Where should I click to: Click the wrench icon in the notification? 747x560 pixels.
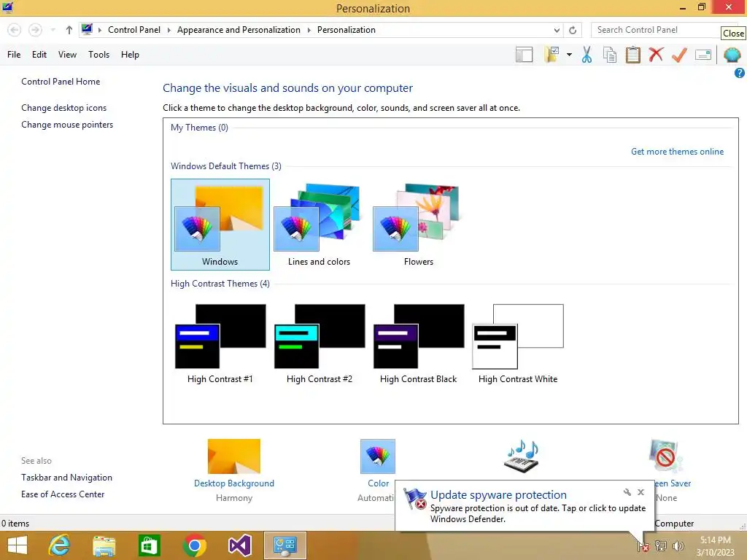click(x=627, y=492)
